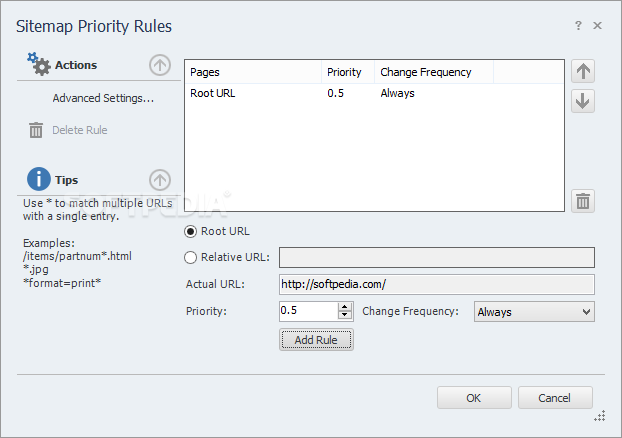Click the Actions gear icon
622x438 pixels.
(39, 64)
